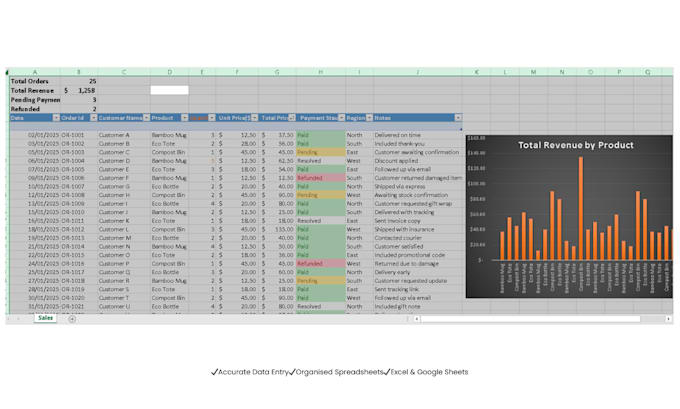
Task: Click Refunded status for Customer F
Action: click(x=321, y=178)
